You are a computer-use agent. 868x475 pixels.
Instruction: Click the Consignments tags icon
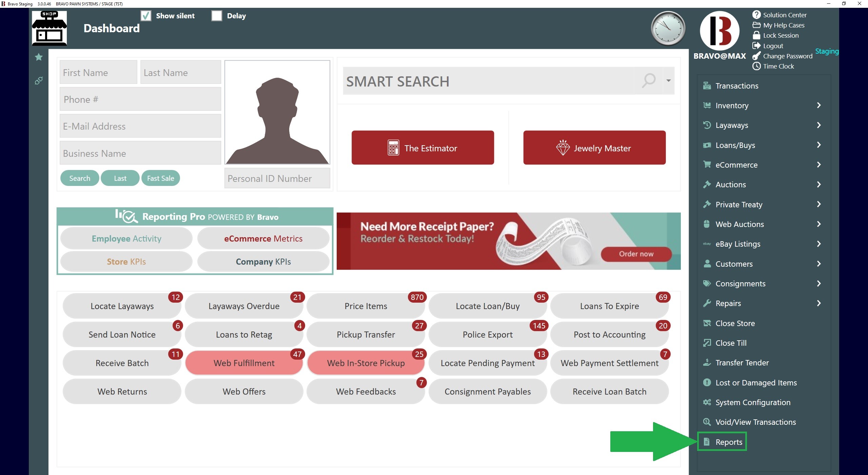[707, 283]
